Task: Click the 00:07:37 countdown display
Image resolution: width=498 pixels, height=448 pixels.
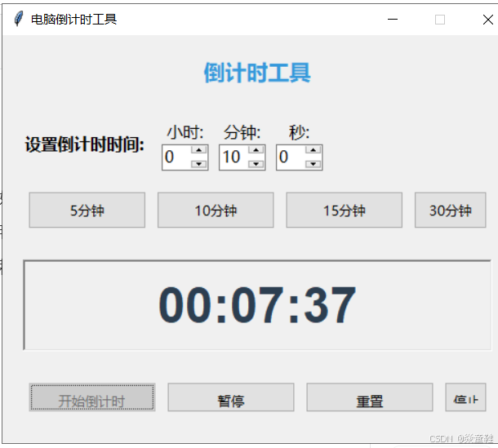Action: [257, 305]
